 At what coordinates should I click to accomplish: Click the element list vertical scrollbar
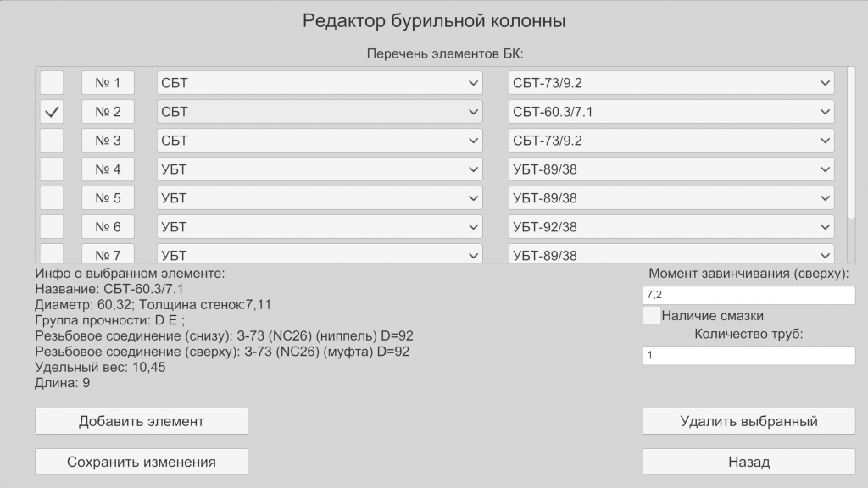(x=851, y=144)
